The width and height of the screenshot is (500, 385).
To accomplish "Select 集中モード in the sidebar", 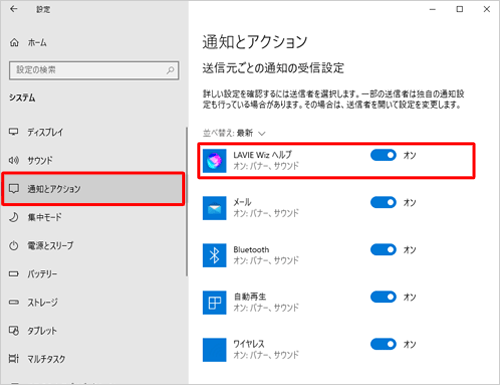I will click(93, 217).
